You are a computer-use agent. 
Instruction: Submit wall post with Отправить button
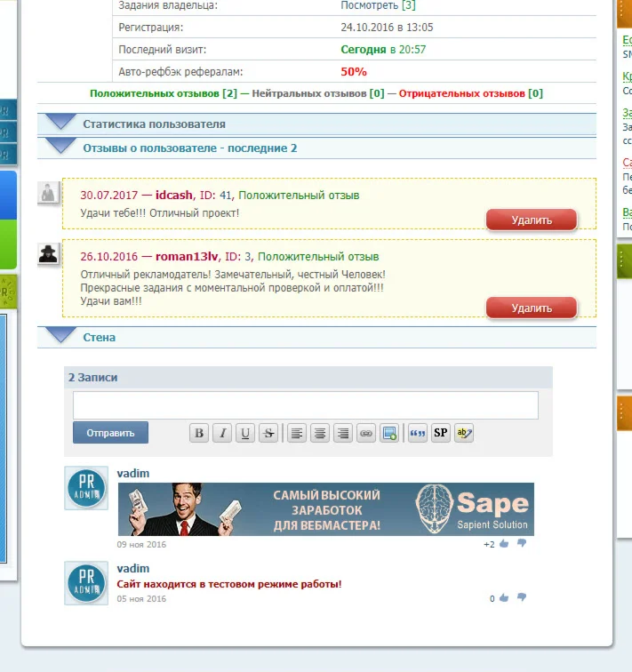click(x=110, y=433)
